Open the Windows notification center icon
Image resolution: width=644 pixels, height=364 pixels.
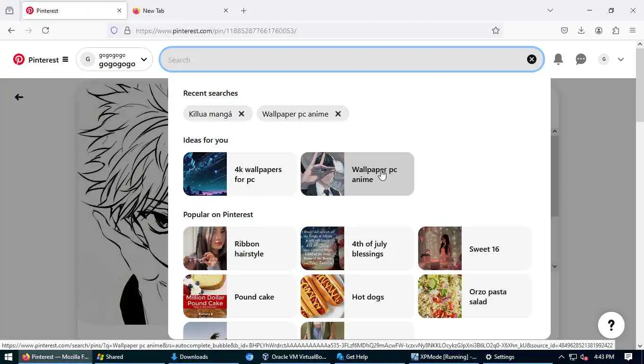pos(628,357)
